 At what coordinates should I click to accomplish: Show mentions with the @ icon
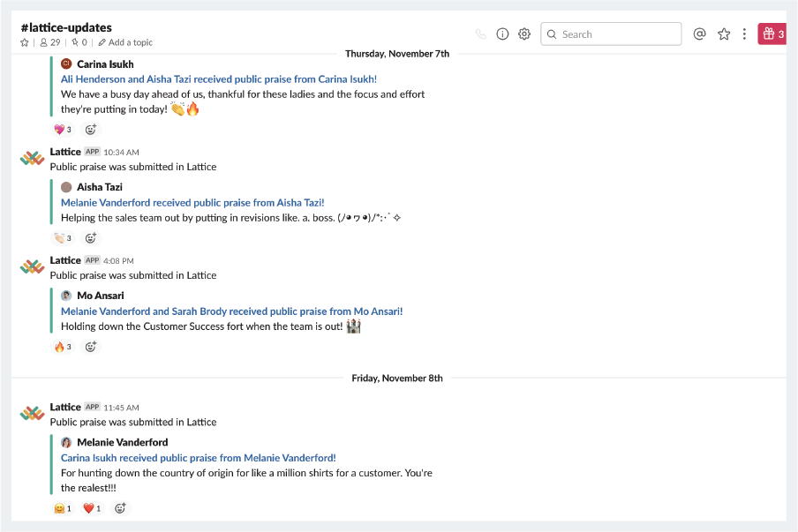coord(699,34)
